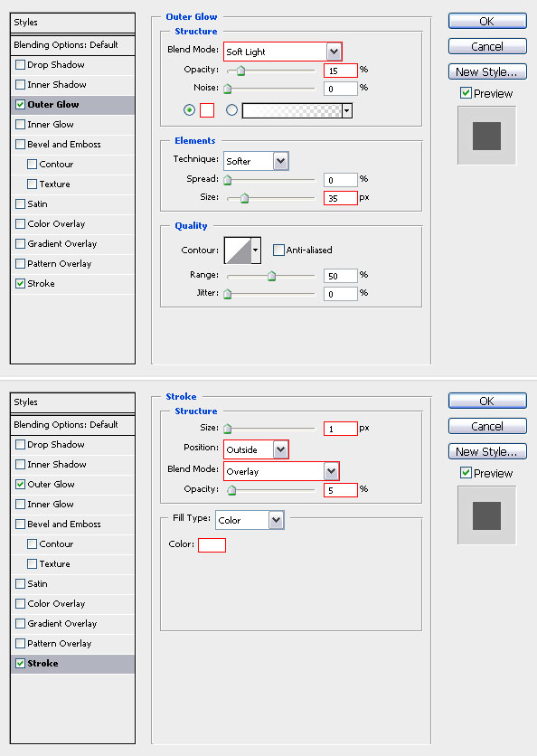This screenshot has width=537, height=756.
Task: Open the Fill Type Color dropdown
Action: (x=250, y=520)
